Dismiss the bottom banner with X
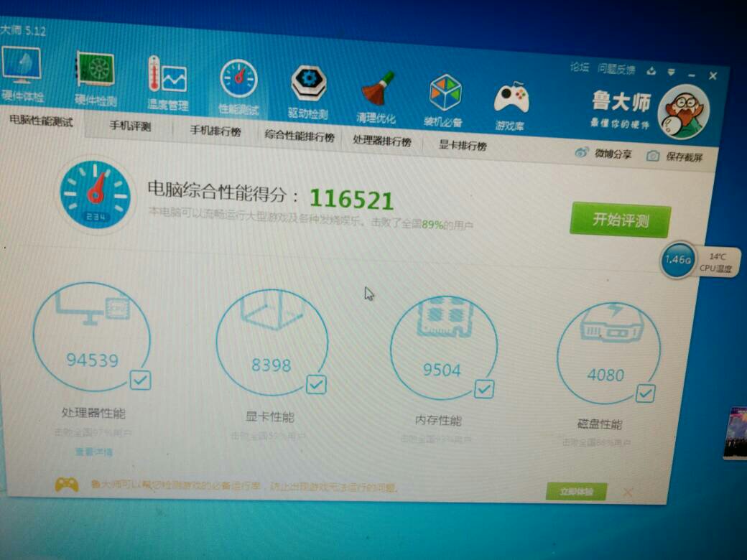Screen dimensions: 747x560 (x=628, y=493)
